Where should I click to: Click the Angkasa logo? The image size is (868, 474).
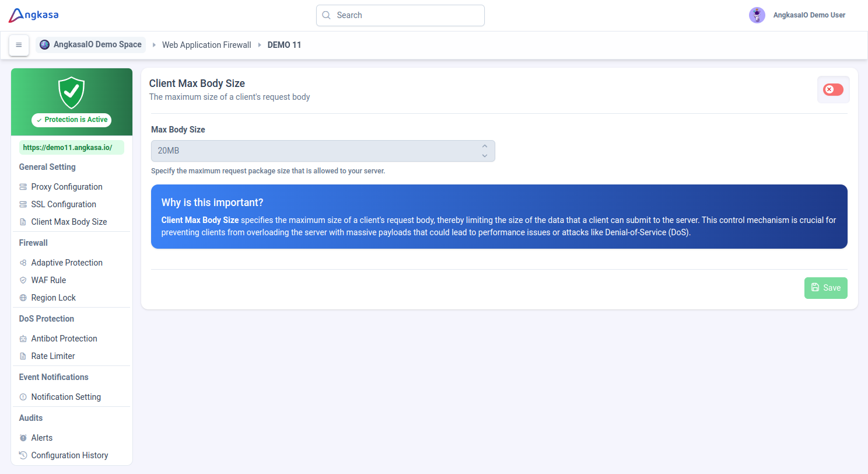[33, 15]
